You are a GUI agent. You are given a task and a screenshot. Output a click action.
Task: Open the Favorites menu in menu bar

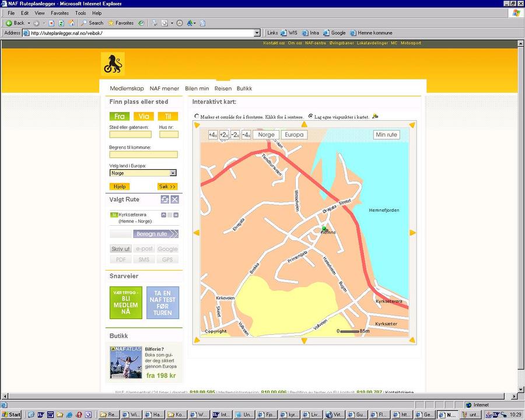pyautogui.click(x=59, y=13)
